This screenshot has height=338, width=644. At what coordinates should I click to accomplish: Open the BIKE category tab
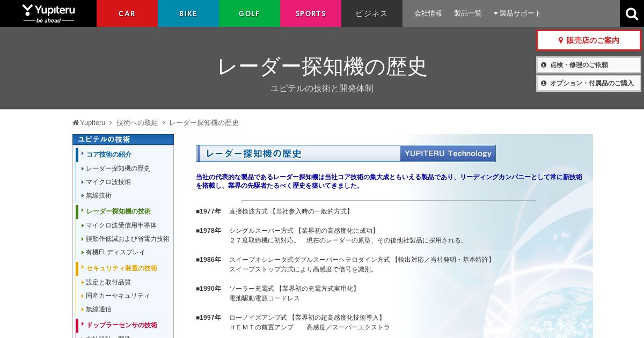[188, 13]
